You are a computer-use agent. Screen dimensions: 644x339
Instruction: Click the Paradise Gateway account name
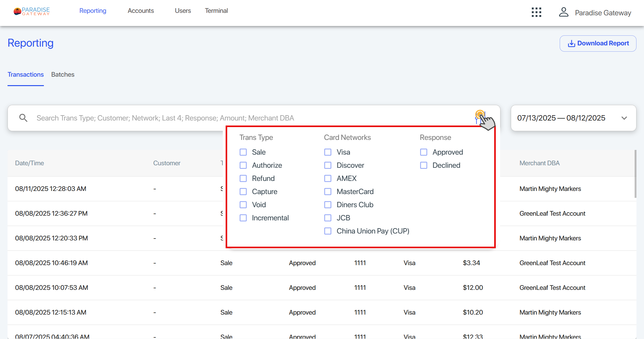tap(603, 13)
